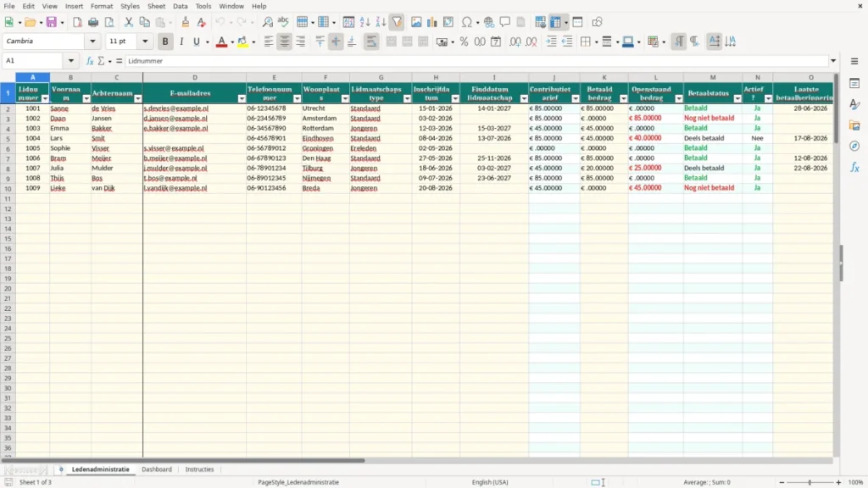Viewport: 868px width, 488px height.
Task: Clear direct formatting
Action: coord(202,22)
